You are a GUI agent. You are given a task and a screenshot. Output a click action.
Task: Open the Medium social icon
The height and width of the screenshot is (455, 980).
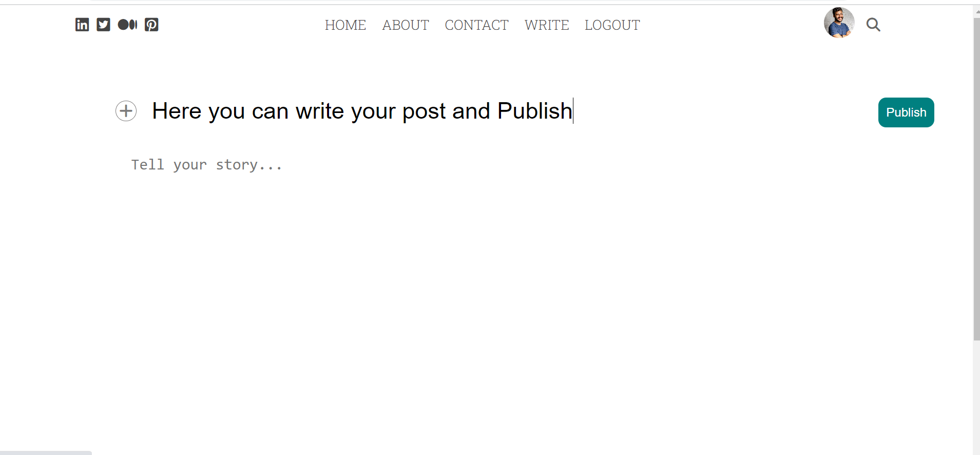127,24
